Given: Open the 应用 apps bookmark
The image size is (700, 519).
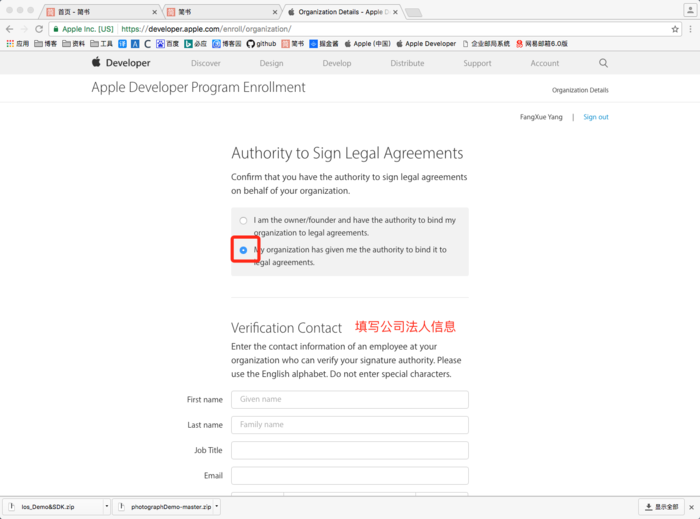Looking at the screenshot, I should [18, 44].
